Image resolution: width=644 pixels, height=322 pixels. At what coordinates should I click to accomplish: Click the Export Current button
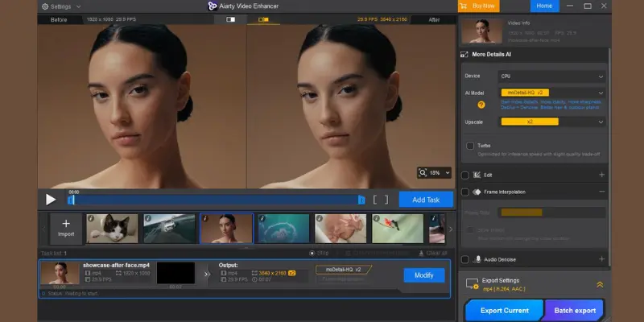tap(505, 311)
